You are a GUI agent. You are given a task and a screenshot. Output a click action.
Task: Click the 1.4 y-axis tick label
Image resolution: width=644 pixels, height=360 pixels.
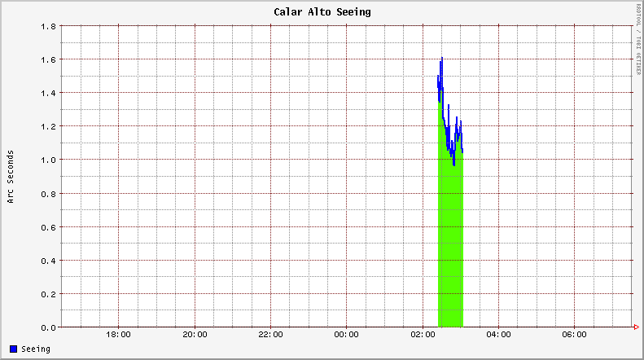tap(48, 93)
